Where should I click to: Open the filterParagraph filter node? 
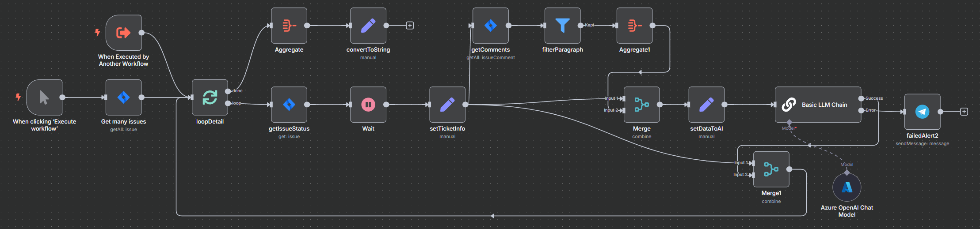(x=562, y=26)
